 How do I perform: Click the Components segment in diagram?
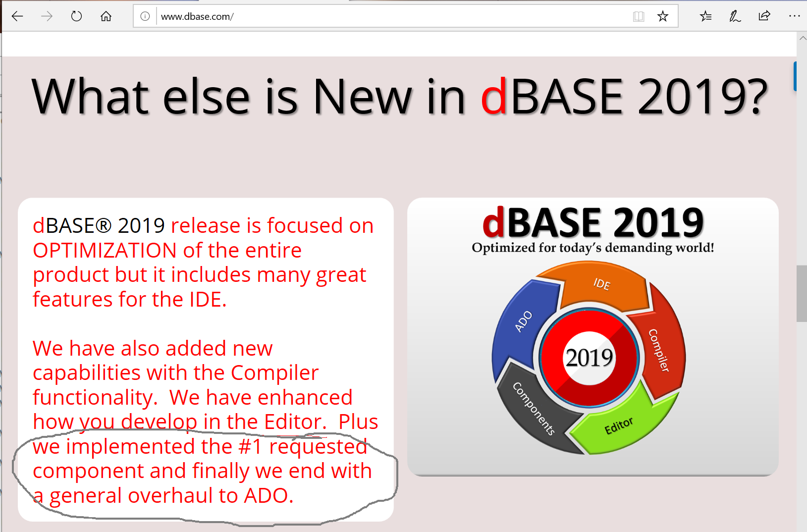pos(534,408)
